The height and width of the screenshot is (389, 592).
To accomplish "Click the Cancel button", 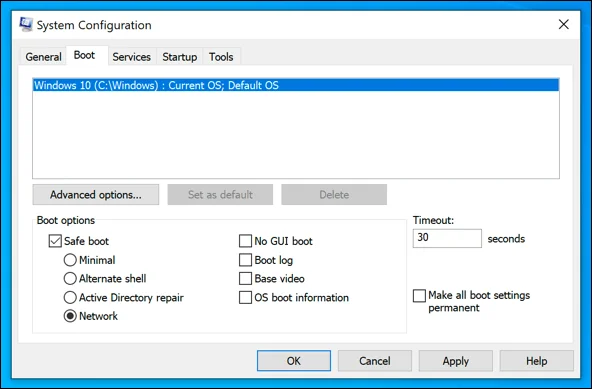I will (375, 361).
